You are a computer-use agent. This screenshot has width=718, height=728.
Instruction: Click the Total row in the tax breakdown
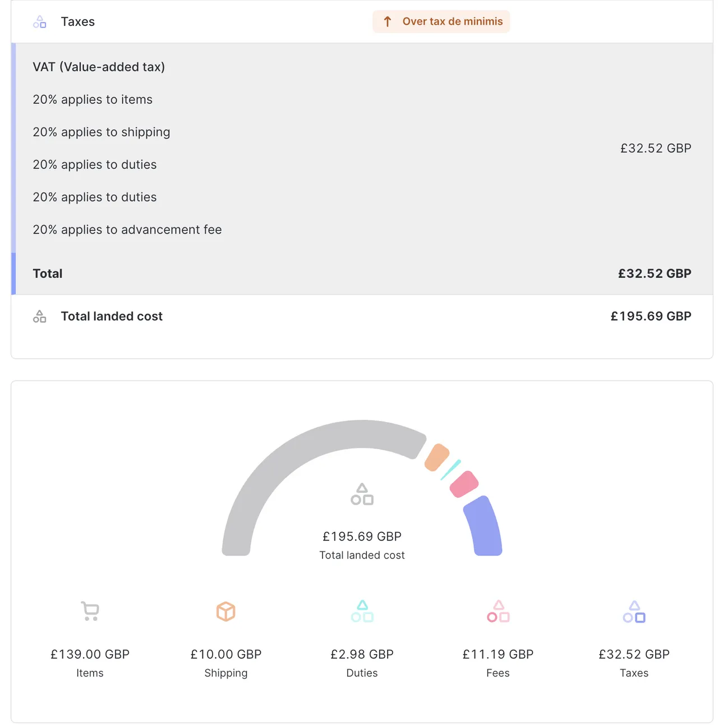(48, 273)
